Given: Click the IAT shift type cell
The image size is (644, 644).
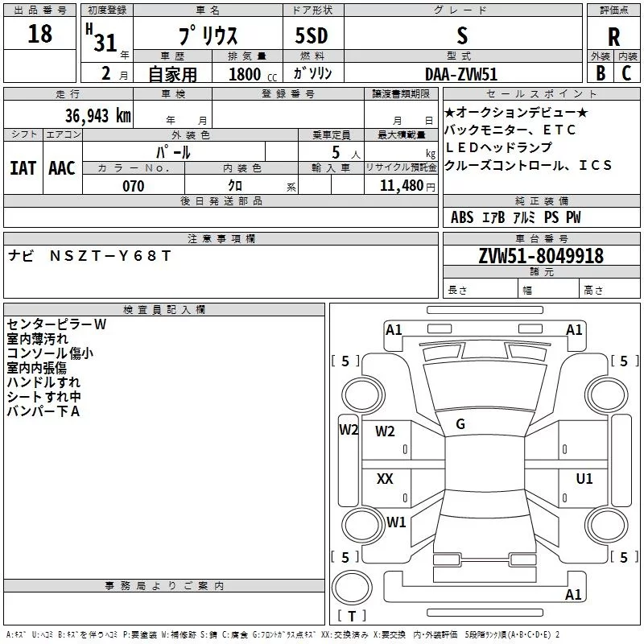Looking at the screenshot, I should coord(23,168).
